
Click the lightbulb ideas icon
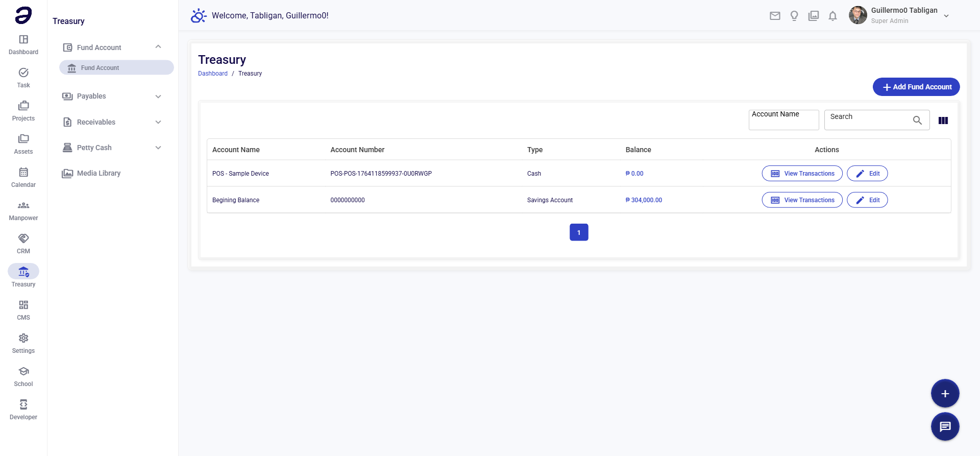(x=794, y=16)
